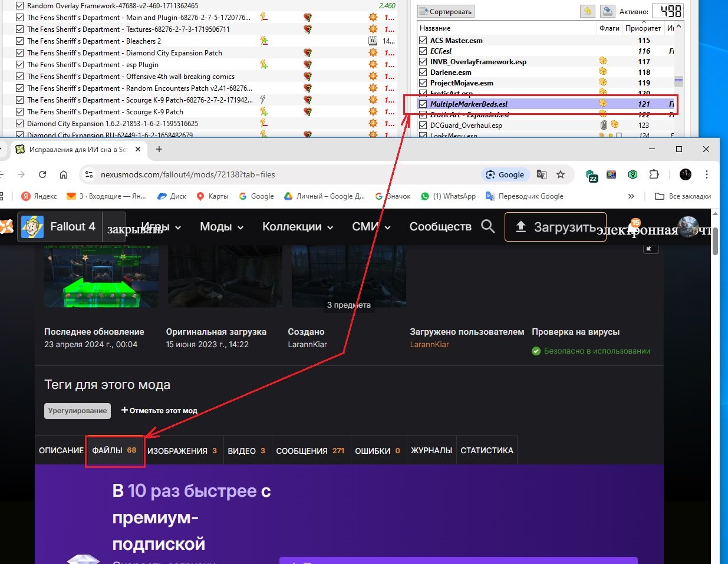Uncheck the MultipleMarkerBeds.esl plugin

pyautogui.click(x=423, y=104)
